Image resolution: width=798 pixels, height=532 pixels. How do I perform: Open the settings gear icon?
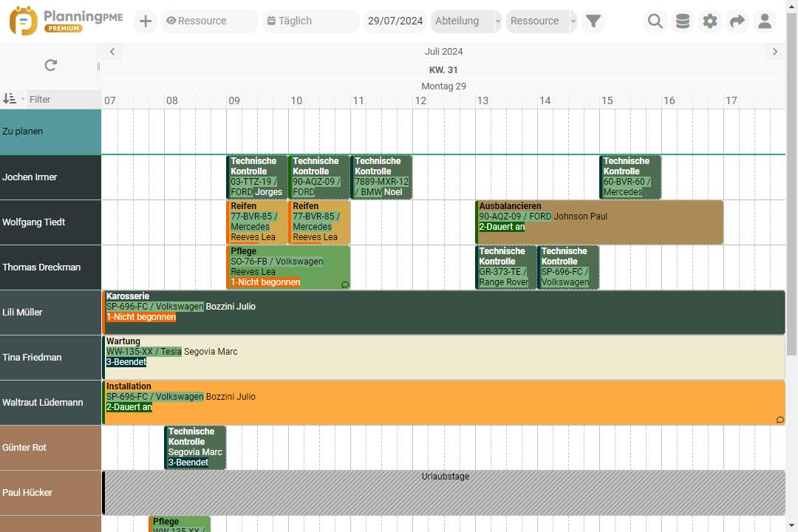(710, 21)
